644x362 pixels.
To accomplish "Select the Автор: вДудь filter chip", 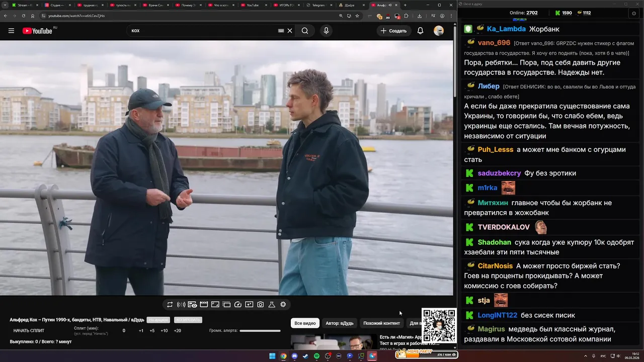I will point(339,323).
